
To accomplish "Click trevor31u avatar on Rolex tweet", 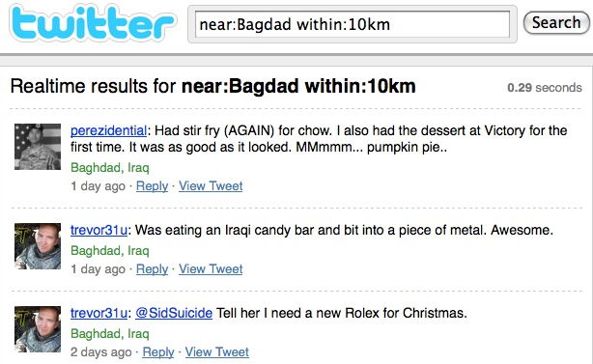I will coord(38,329).
